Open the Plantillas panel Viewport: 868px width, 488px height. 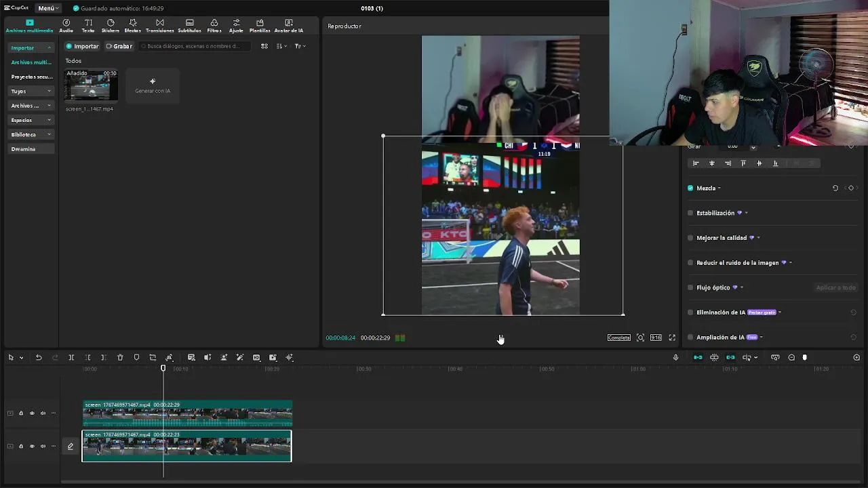tap(260, 26)
